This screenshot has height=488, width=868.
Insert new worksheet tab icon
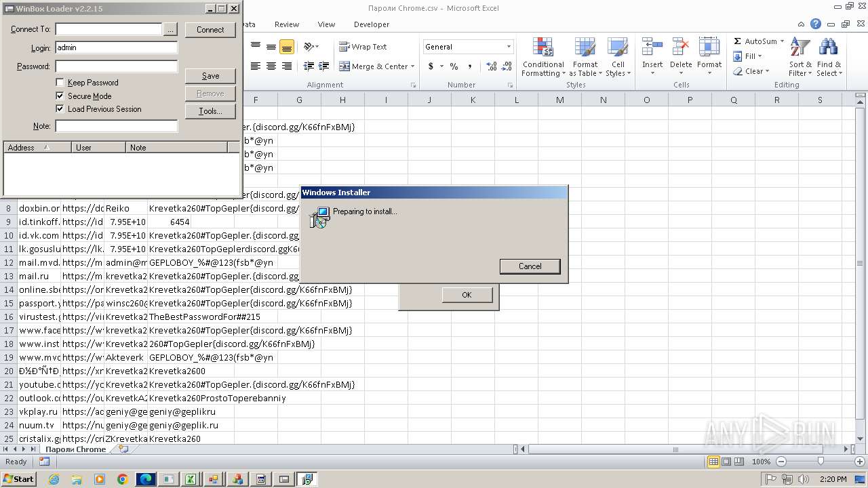click(x=123, y=449)
